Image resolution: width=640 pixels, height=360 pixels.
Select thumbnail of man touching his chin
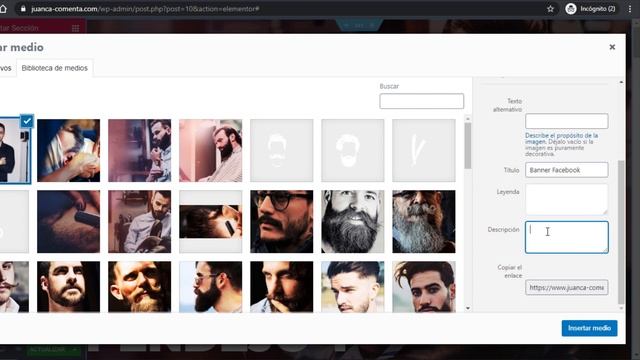pyautogui.click(x=282, y=287)
